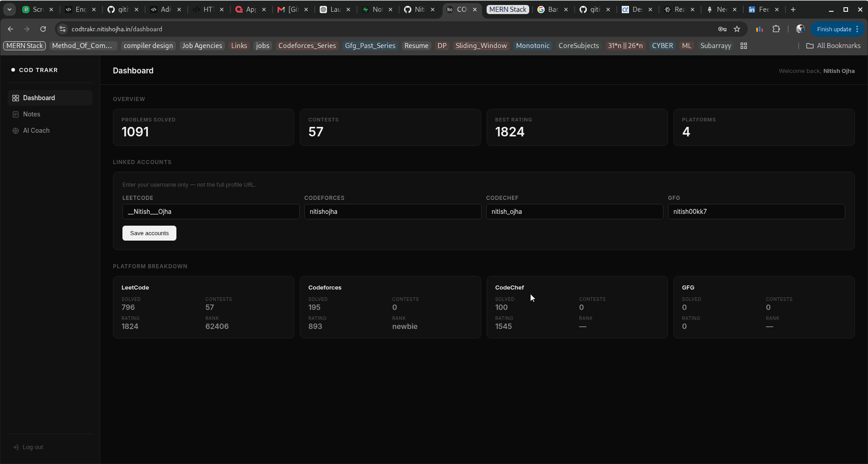The height and width of the screenshot is (464, 868).
Task: Open the All Bookmarks folder
Action: click(x=834, y=46)
